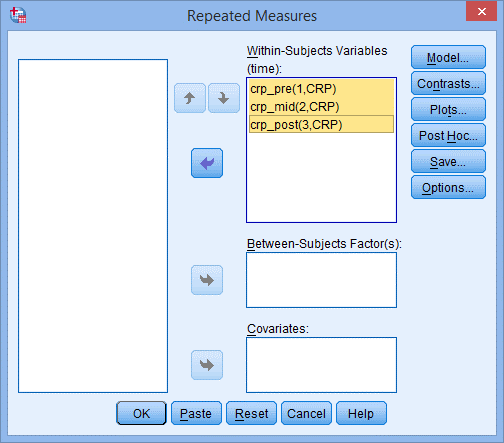This screenshot has height=443, width=504.
Task: Remove variables using the blue left arrow
Action: (207, 163)
